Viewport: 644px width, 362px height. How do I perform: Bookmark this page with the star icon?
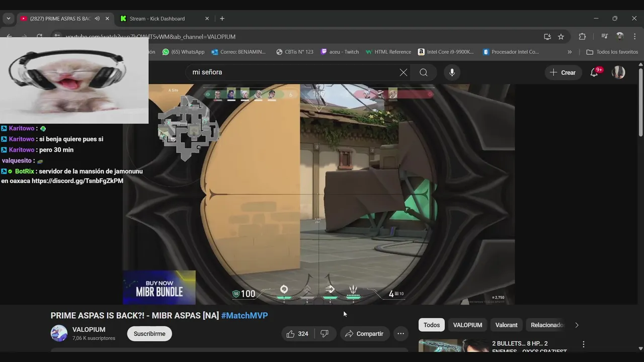[x=561, y=37]
